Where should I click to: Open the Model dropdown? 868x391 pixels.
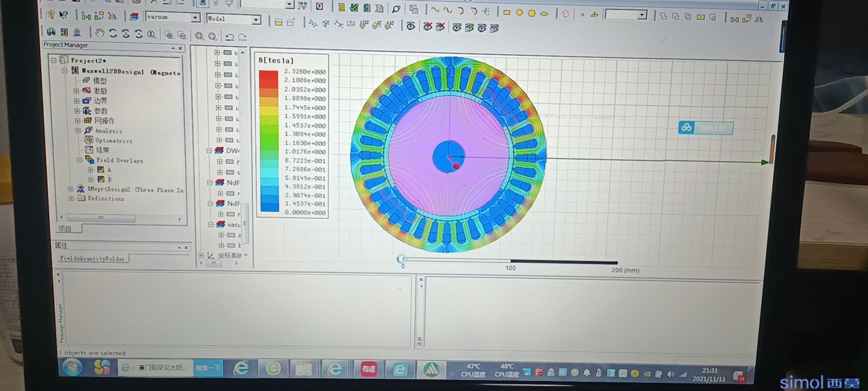256,19
